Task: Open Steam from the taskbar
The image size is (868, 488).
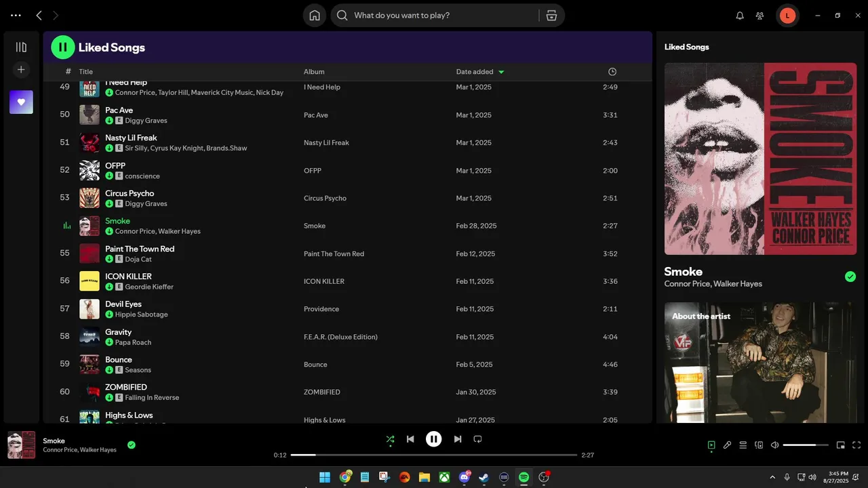Action: coord(484,477)
